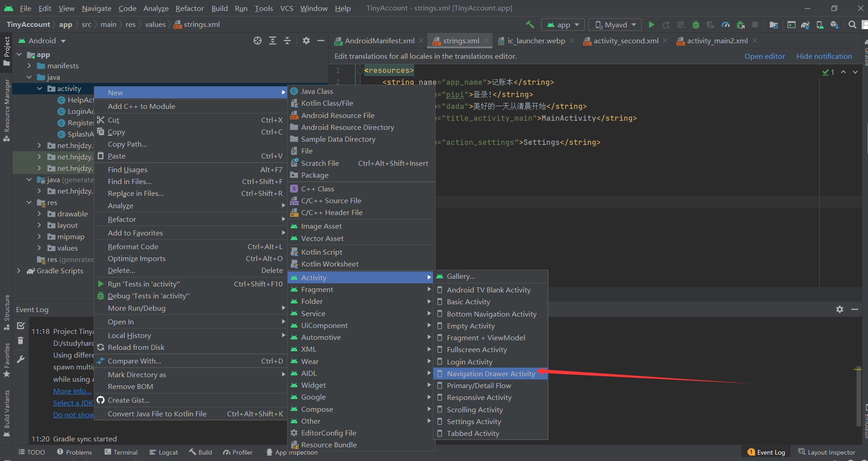Click the wrench settings icon in Event Log
Screen dimensions: 868x461
coord(20,359)
